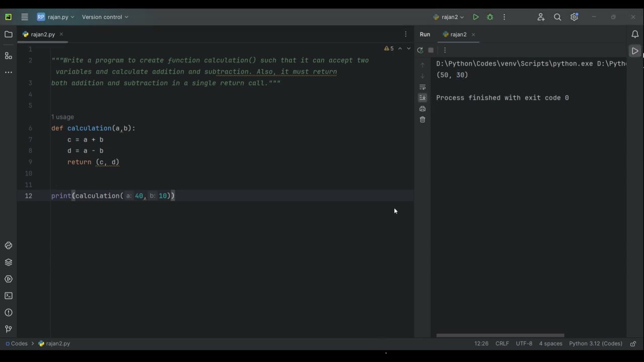Image resolution: width=644 pixels, height=362 pixels.
Task: Open the Git version control tool window
Action: [x=9, y=329]
